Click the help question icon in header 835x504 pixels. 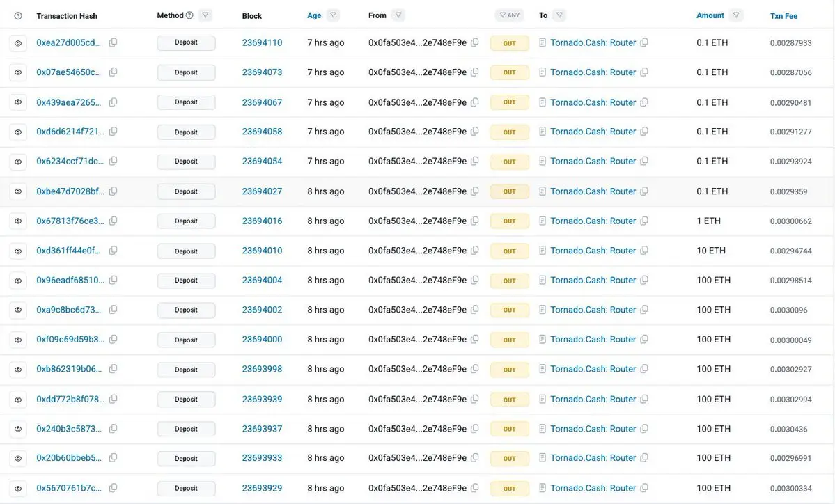[18, 15]
